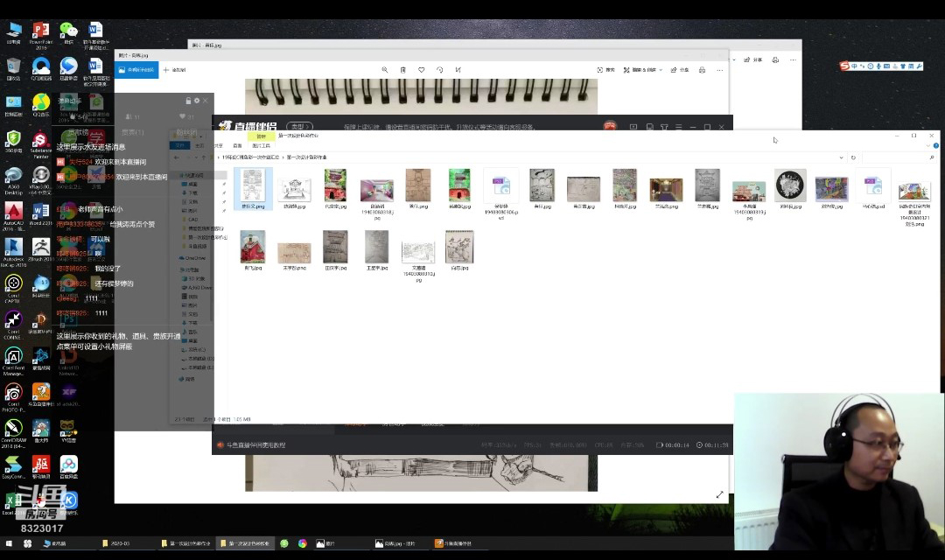Open WeChat desktop shortcut icon
Image resolution: width=945 pixels, height=560 pixels.
tap(68, 31)
